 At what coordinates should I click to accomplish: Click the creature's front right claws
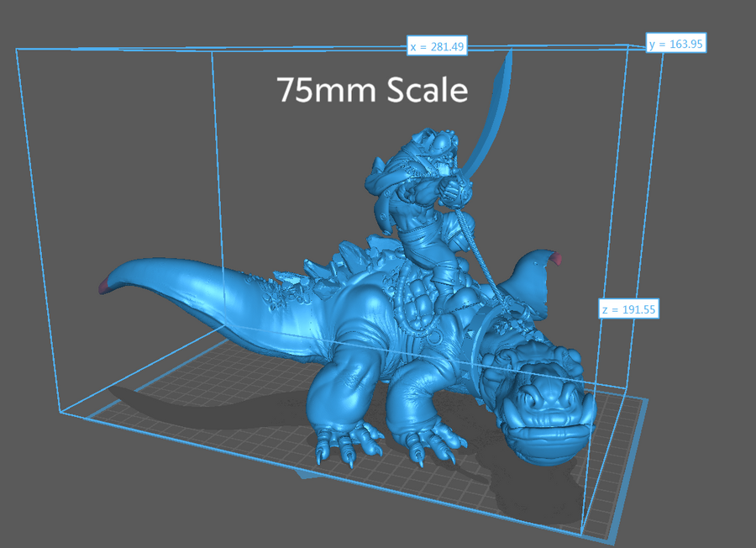[437, 443]
